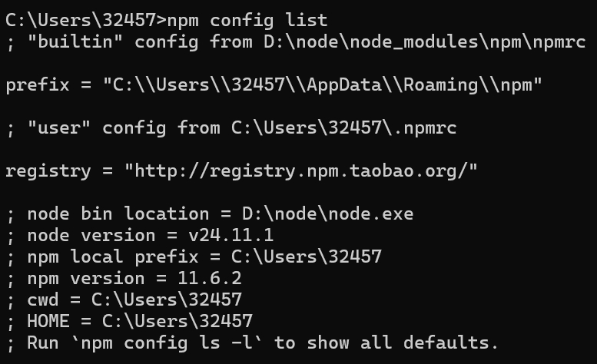The height and width of the screenshot is (364, 597).
Task: Click the node version v24.11.1 text
Action: [x=231, y=234]
